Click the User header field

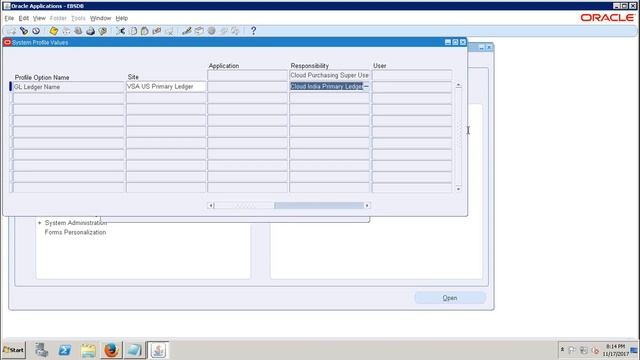pos(412,75)
